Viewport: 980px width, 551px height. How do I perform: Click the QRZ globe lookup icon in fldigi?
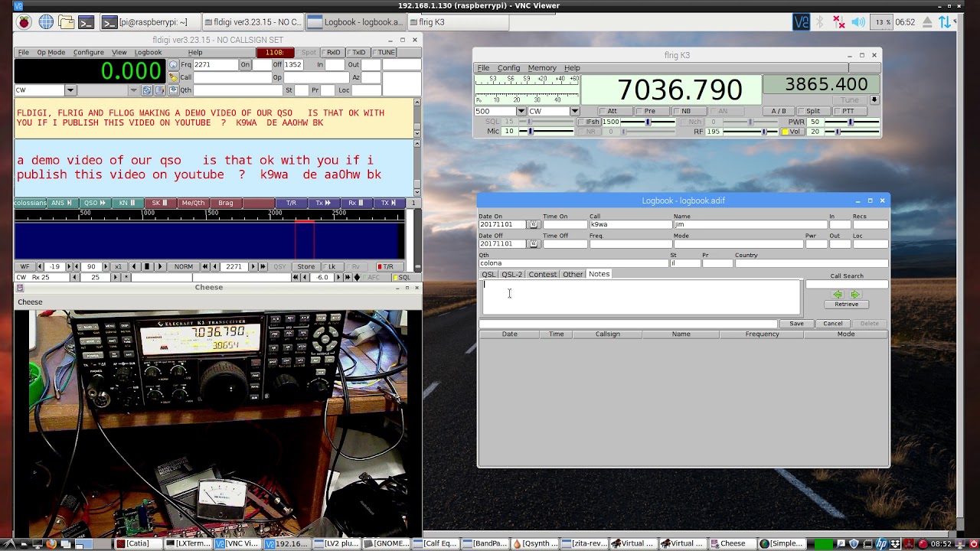point(173,65)
